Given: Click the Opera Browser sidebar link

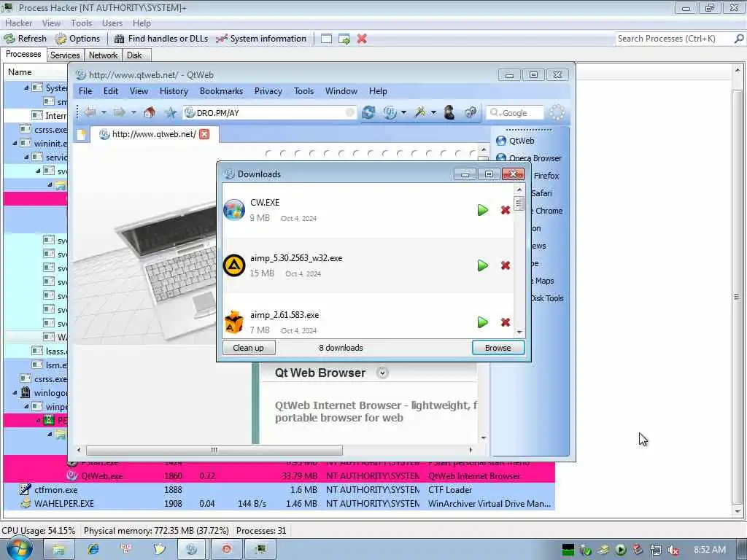Looking at the screenshot, I should (x=529, y=158).
